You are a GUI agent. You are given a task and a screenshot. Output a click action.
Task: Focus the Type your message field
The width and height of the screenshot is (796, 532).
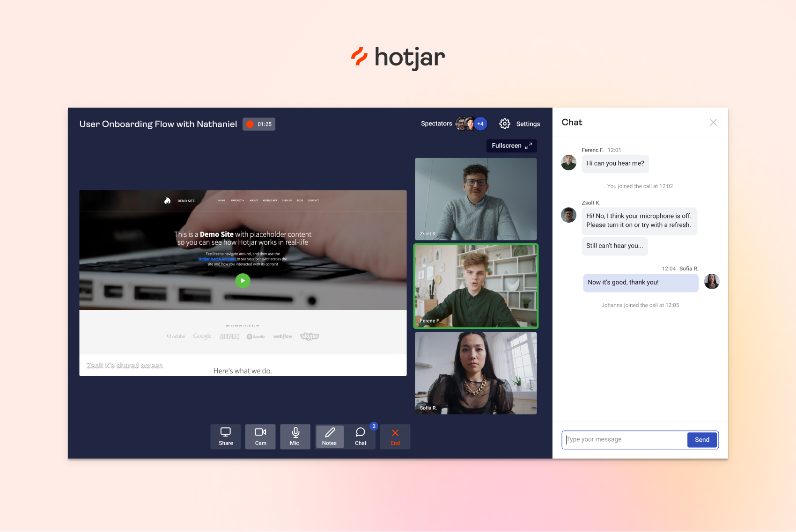click(x=625, y=440)
